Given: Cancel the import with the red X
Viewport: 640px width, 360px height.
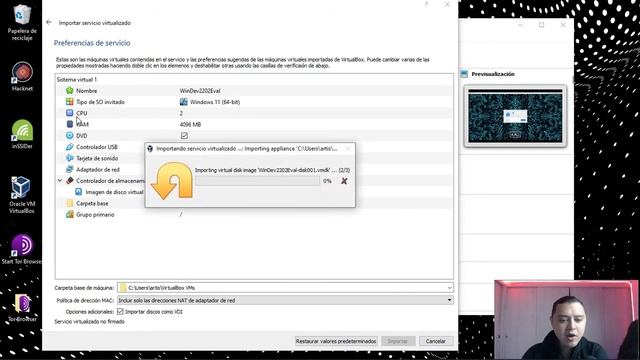Looking at the screenshot, I should (344, 181).
